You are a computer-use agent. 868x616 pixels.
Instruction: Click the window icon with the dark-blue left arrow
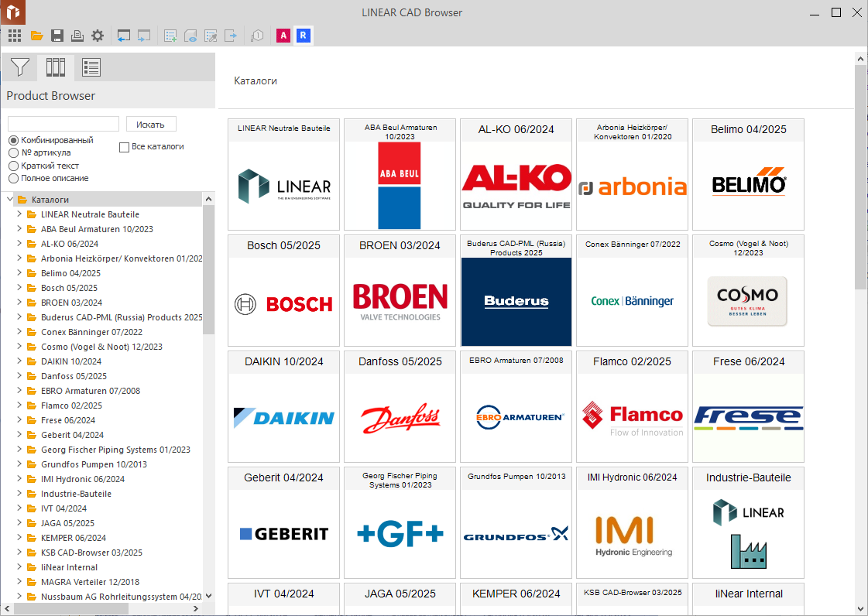(123, 36)
